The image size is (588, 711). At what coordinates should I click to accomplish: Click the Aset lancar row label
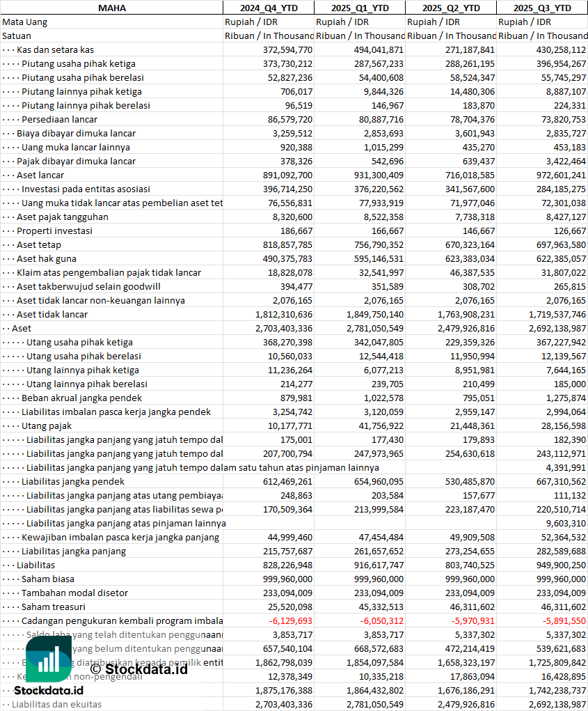[x=40, y=175]
